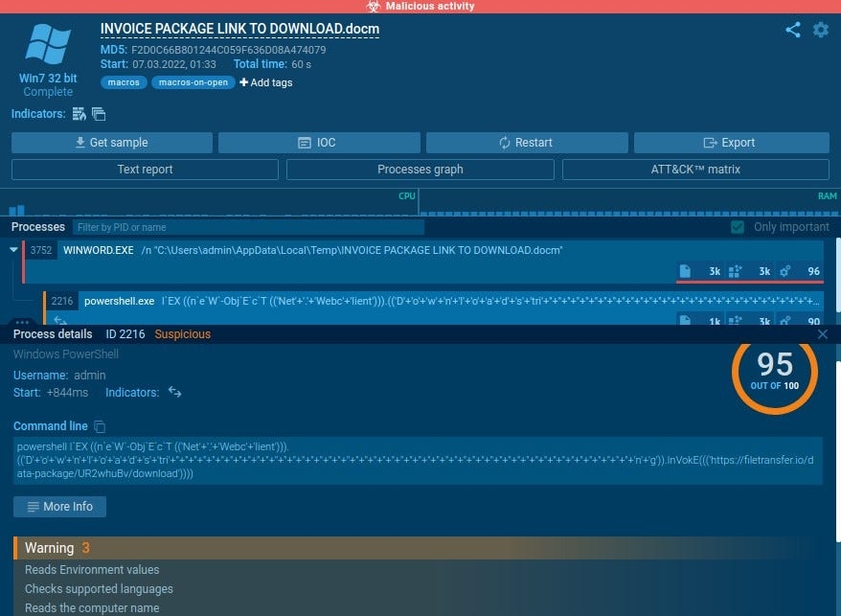Click the 95 out of 100 score gauge

(x=774, y=369)
